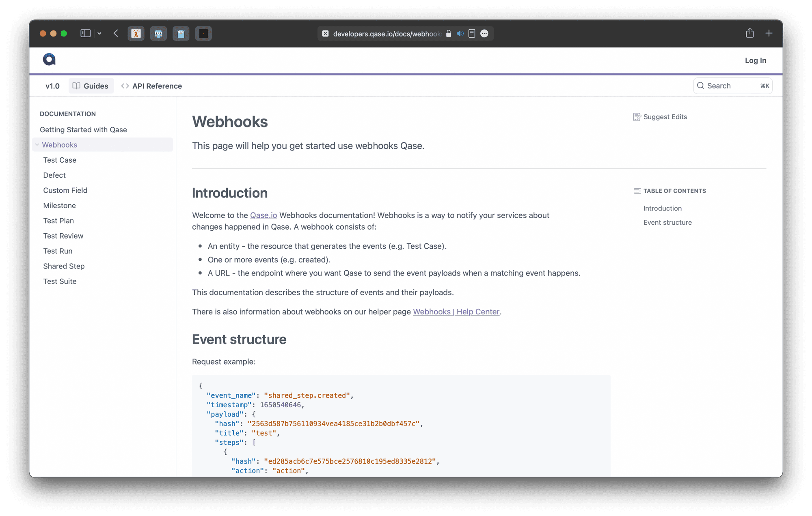Screen dimensions: 812x516
Task: Click the Log In button
Action: pos(756,60)
